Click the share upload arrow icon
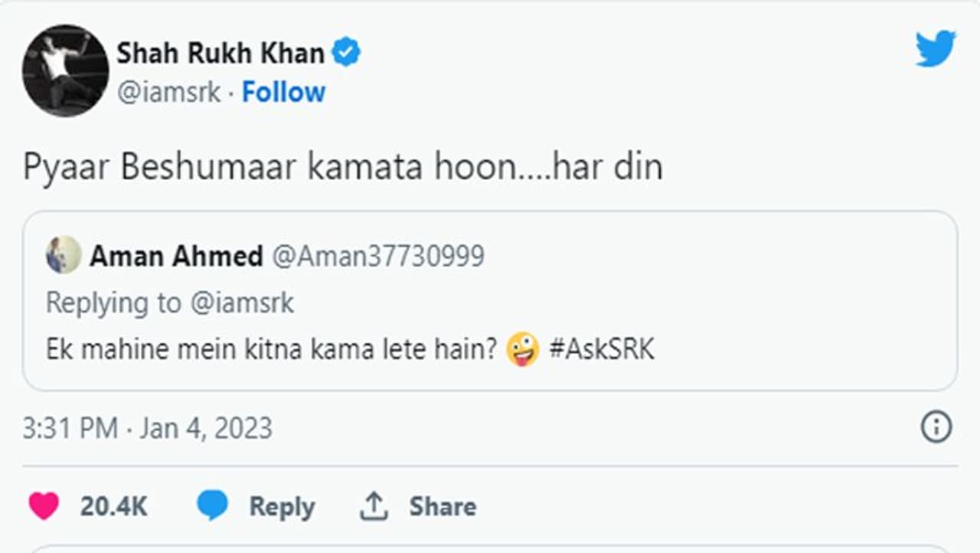Viewport: 980px width, 553px height. (374, 506)
